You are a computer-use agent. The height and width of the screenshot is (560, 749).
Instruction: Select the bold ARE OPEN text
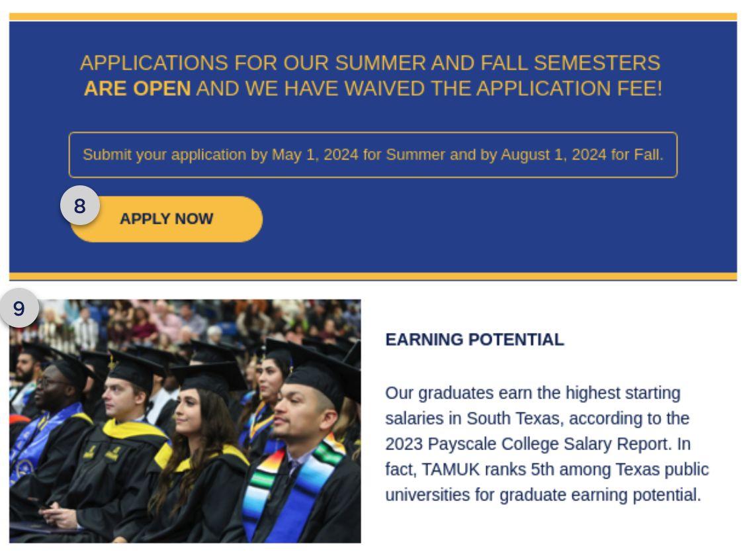[x=137, y=88]
